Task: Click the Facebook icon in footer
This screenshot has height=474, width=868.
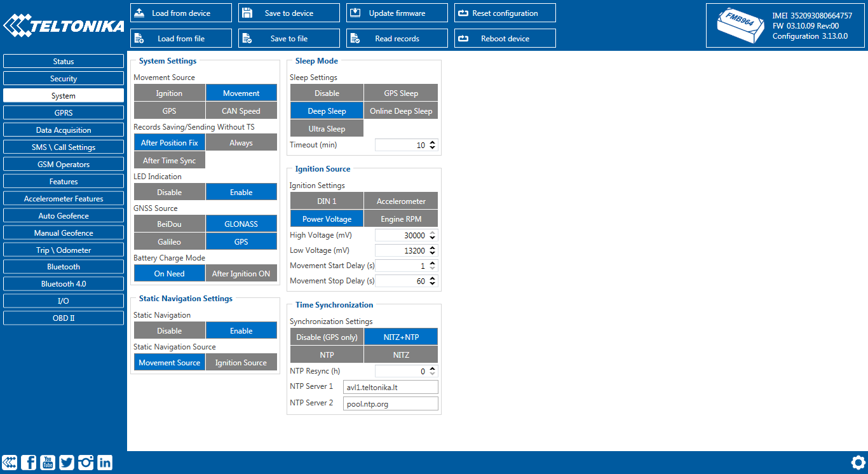Action: pyautogui.click(x=29, y=463)
